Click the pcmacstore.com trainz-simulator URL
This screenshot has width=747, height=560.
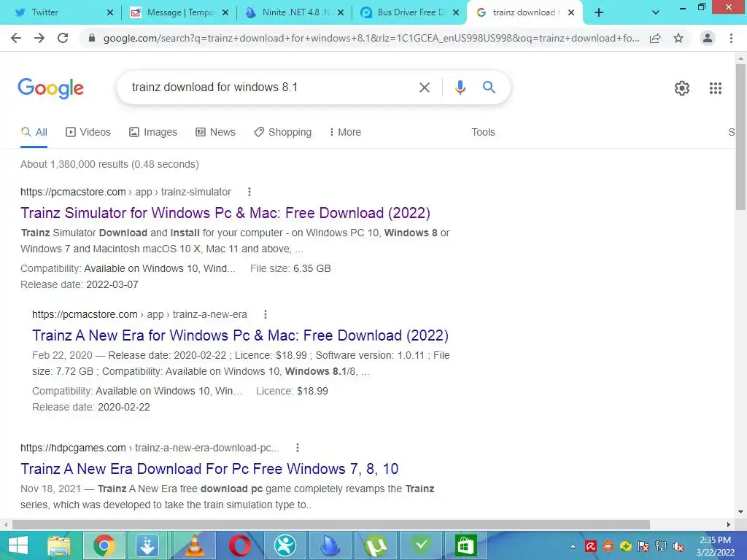point(125,192)
